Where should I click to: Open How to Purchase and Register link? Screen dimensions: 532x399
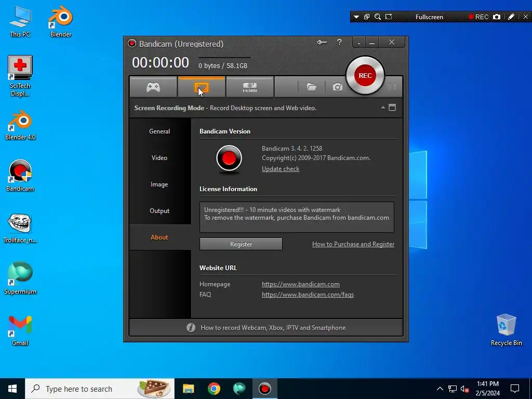tap(353, 244)
